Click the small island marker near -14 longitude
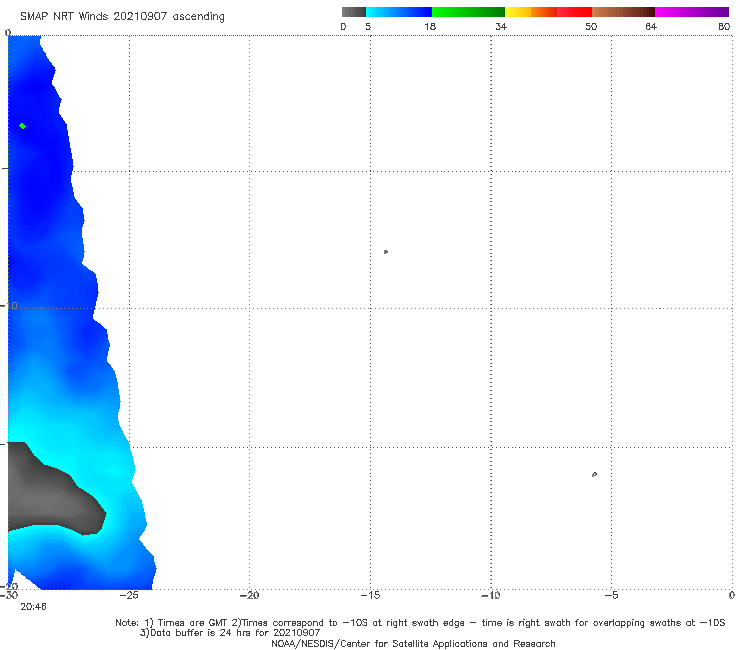Viewport: 740px width, 650px height. click(x=386, y=252)
